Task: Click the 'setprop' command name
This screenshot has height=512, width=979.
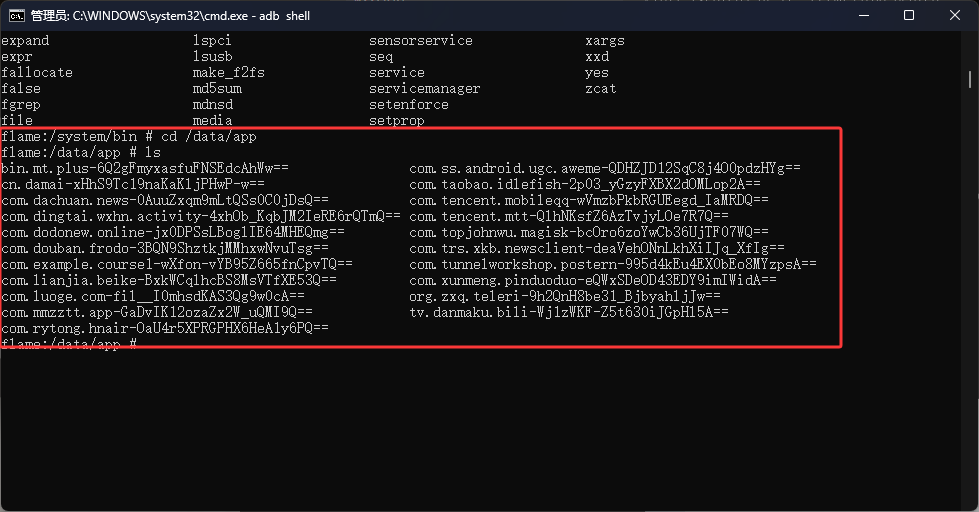Action: tap(396, 121)
